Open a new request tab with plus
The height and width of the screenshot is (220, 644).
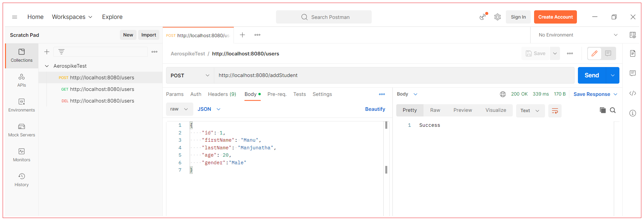(x=242, y=35)
